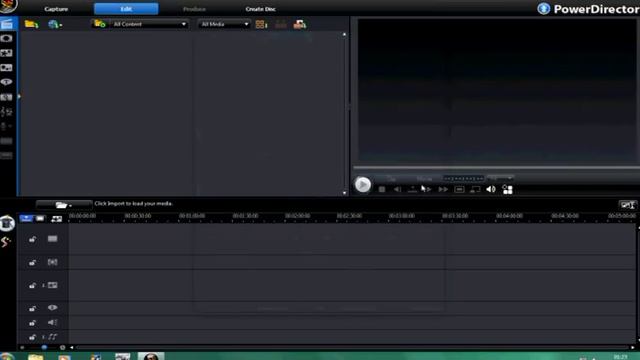
Task: Open Windows Start button
Action: (x=7, y=356)
